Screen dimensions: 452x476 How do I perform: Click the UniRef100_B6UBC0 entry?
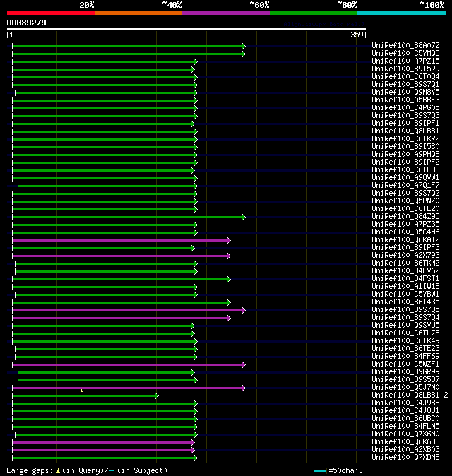click(x=405, y=418)
